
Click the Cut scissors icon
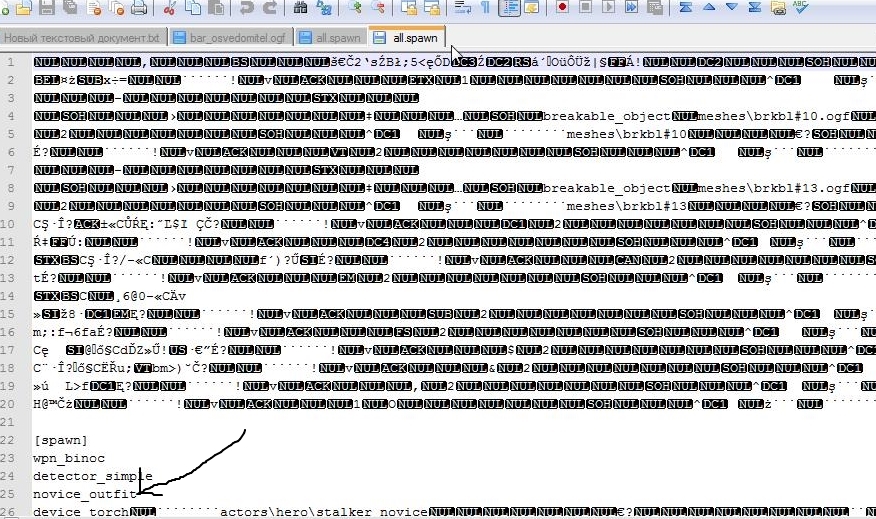click(169, 8)
